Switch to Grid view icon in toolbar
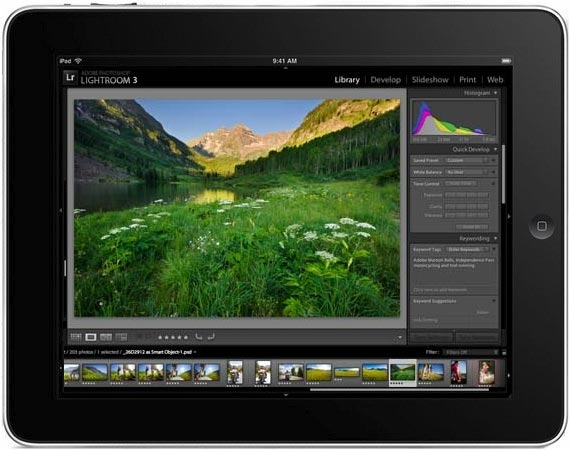 click(x=76, y=337)
